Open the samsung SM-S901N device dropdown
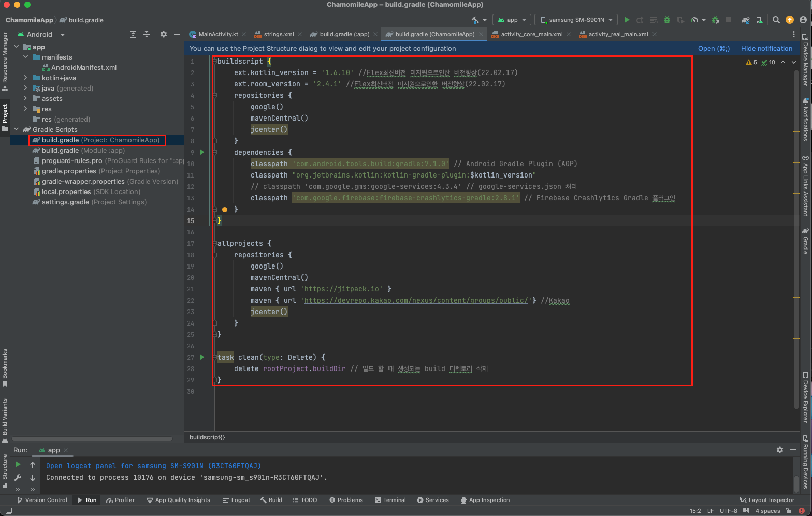Image resolution: width=812 pixels, height=516 pixels. (576, 20)
